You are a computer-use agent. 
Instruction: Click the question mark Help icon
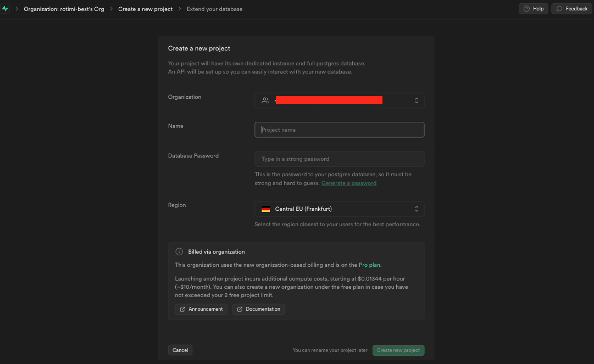[526, 9]
